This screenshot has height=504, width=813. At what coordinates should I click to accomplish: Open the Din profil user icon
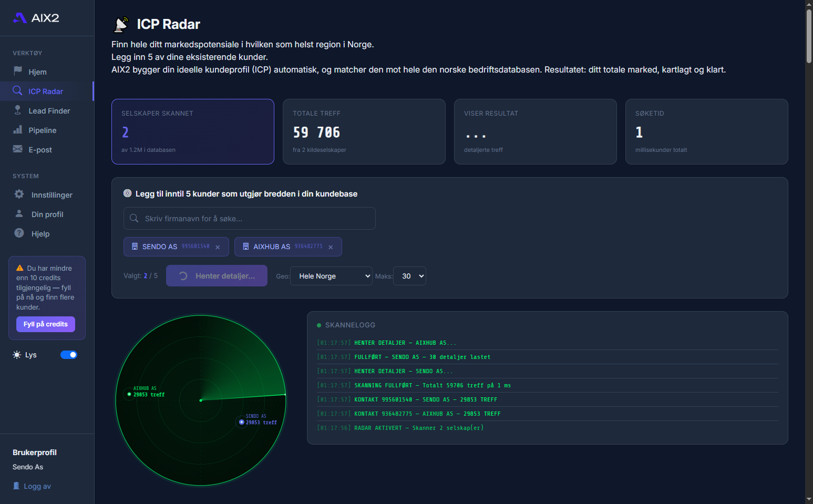click(x=19, y=214)
